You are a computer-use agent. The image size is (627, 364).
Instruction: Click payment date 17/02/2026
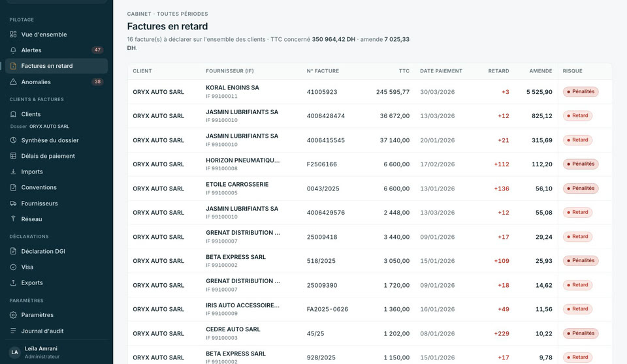click(438, 164)
